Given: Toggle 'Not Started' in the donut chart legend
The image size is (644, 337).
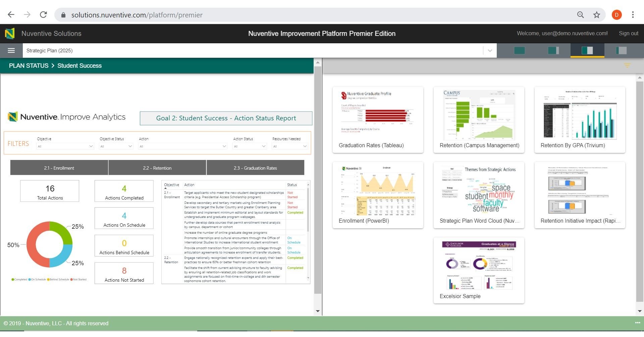Looking at the screenshot, I should pos(79,279).
